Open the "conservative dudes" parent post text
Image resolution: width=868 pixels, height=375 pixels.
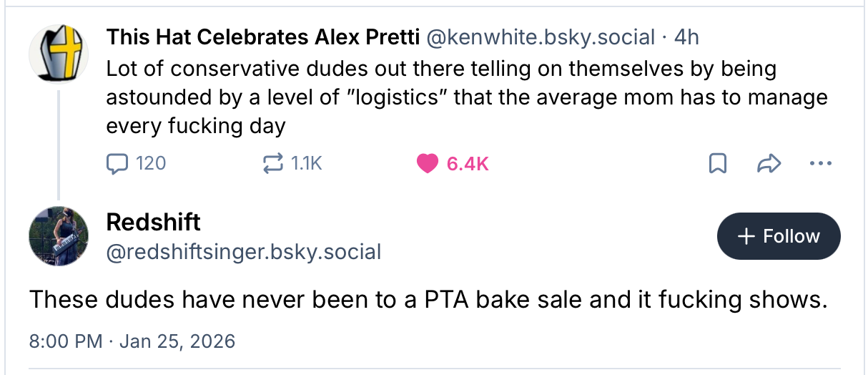(465, 97)
